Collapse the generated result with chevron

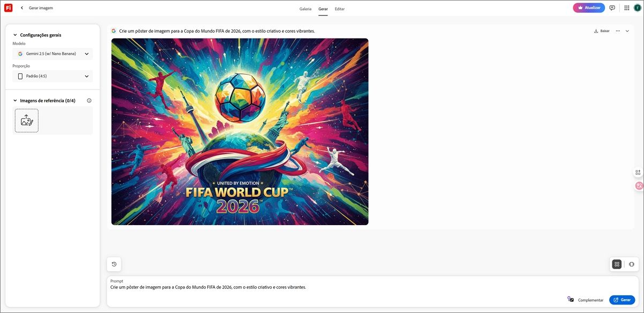627,31
